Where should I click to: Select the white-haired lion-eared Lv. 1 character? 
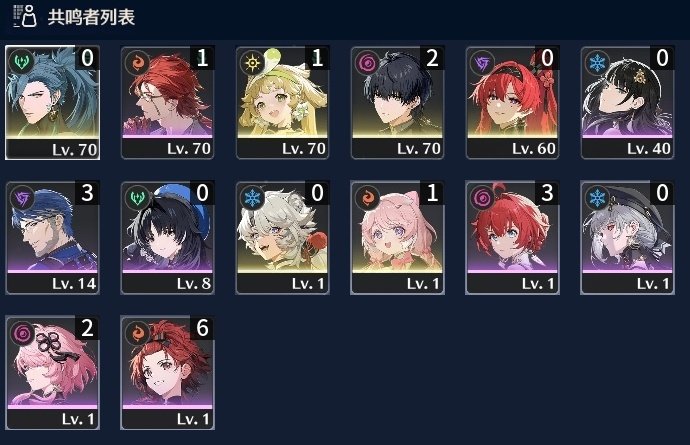pyautogui.click(x=283, y=238)
